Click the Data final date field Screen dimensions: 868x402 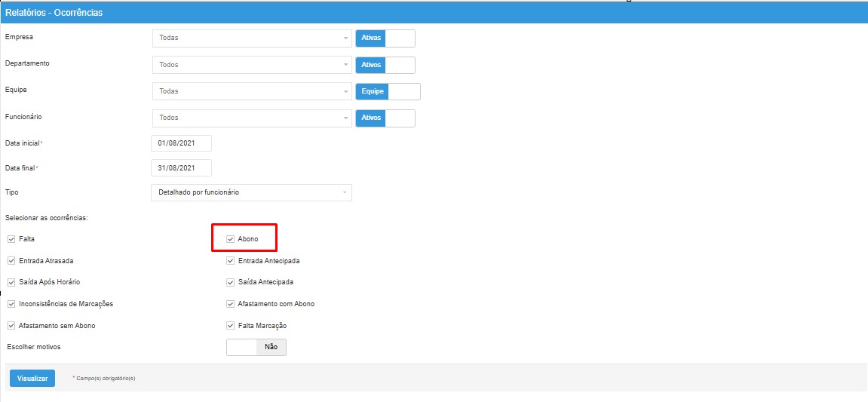point(181,167)
